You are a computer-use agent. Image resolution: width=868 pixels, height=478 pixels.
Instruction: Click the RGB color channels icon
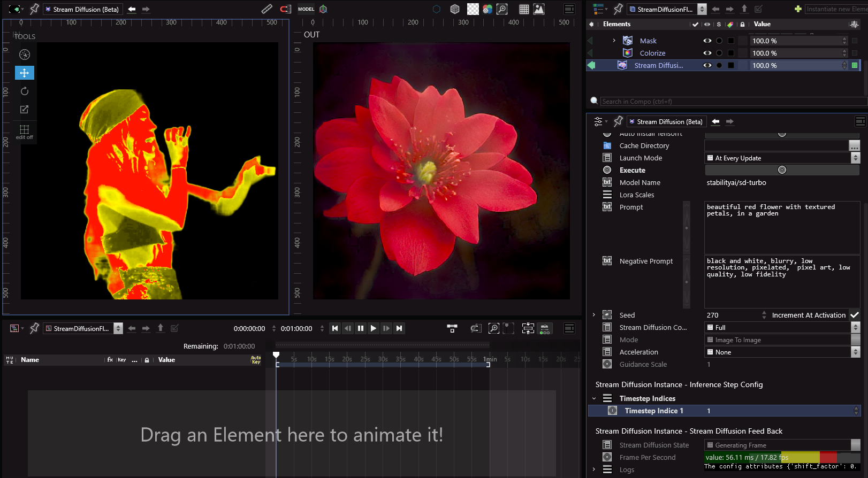click(487, 9)
